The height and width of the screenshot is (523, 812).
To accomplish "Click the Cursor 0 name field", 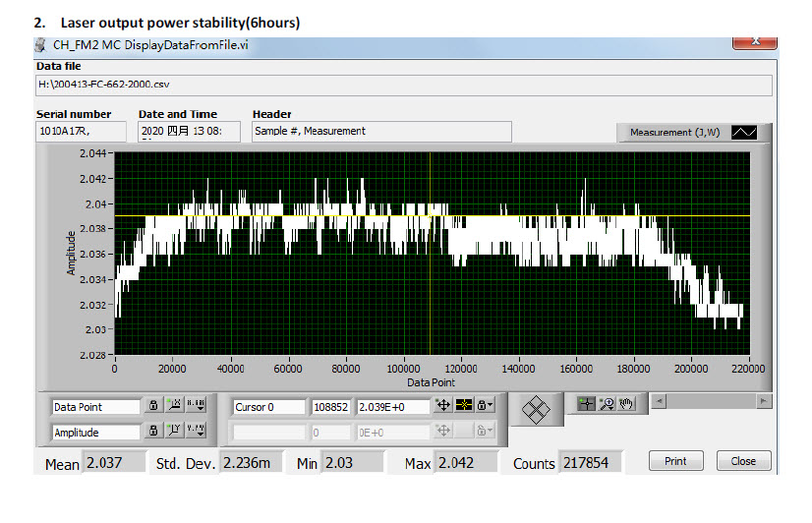I will (267, 406).
